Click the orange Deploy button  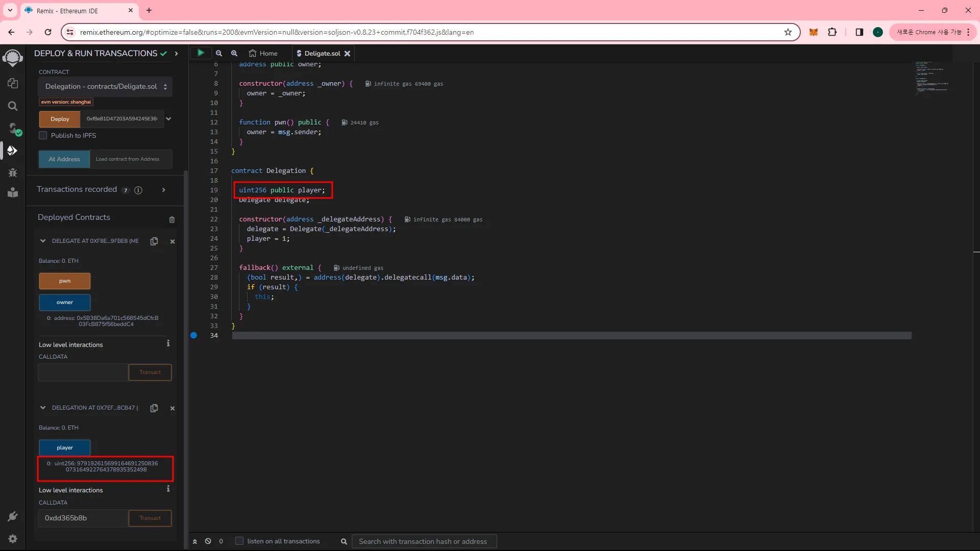(x=60, y=119)
